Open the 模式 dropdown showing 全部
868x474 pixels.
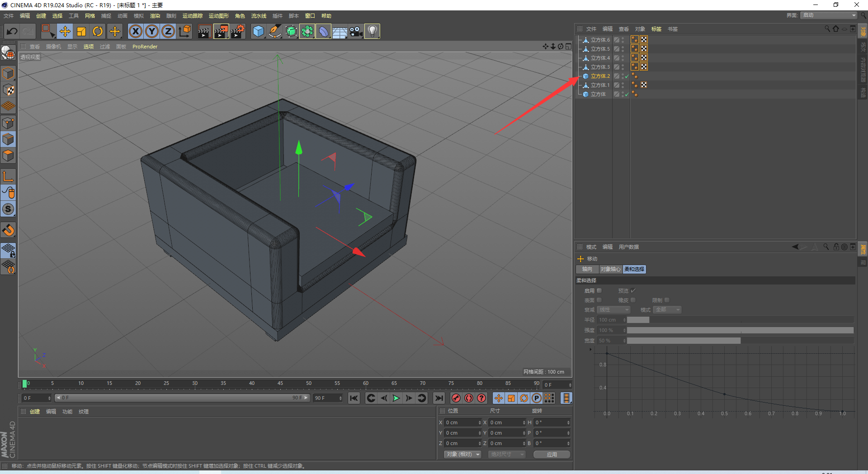click(667, 310)
